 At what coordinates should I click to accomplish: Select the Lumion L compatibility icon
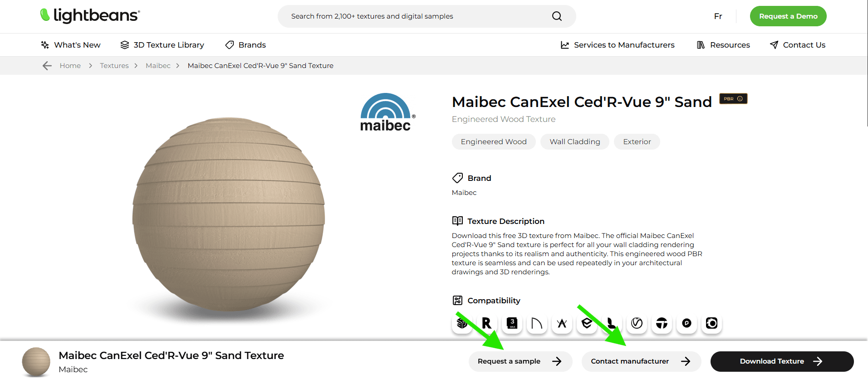612,323
